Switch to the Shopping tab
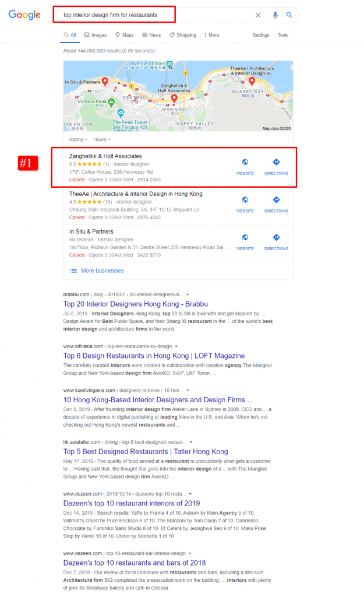This screenshot has height=597, width=364. (x=183, y=35)
